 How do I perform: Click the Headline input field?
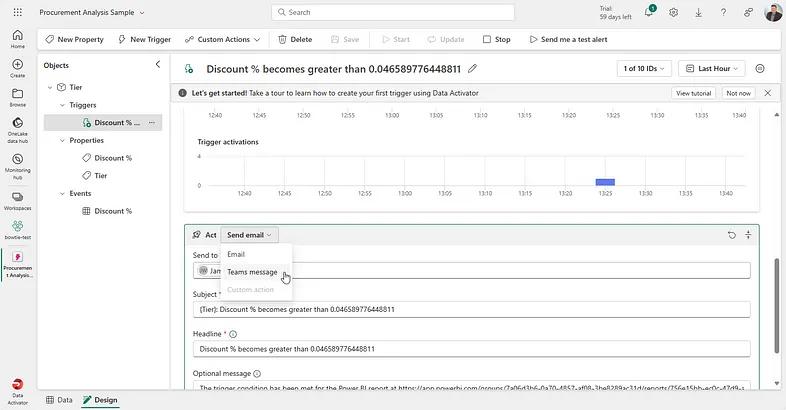pos(472,349)
